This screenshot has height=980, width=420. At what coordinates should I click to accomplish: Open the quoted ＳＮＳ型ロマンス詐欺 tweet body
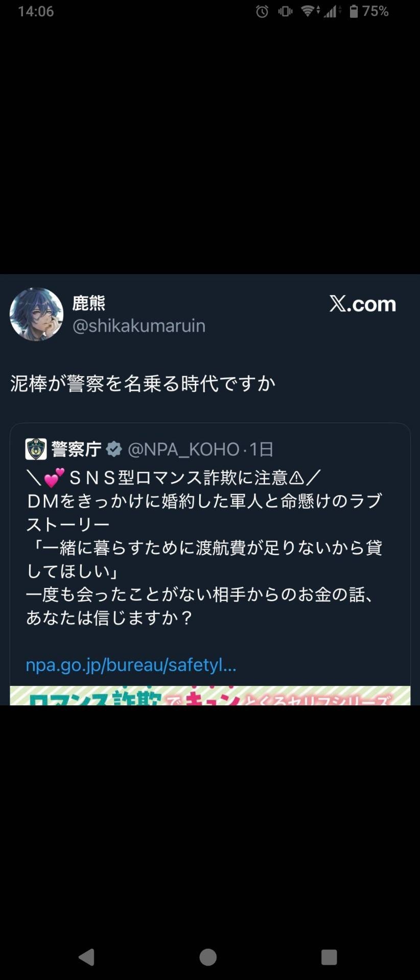click(x=204, y=548)
